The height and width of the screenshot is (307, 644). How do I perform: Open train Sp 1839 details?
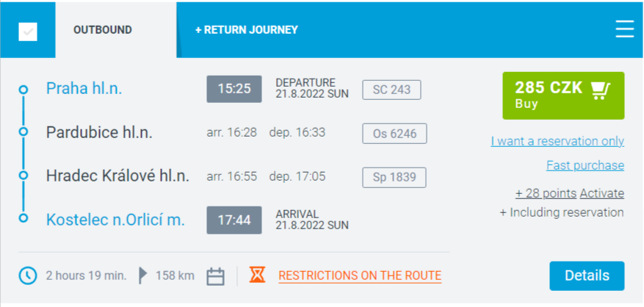(394, 177)
